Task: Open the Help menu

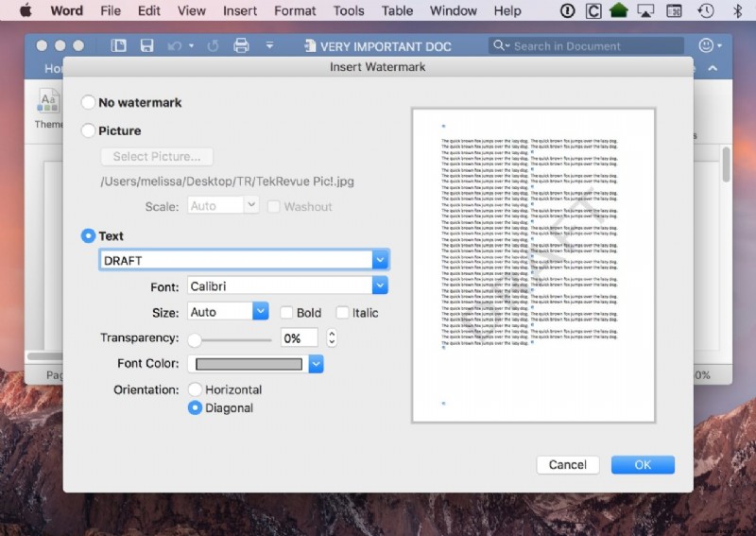Action: coord(507,10)
